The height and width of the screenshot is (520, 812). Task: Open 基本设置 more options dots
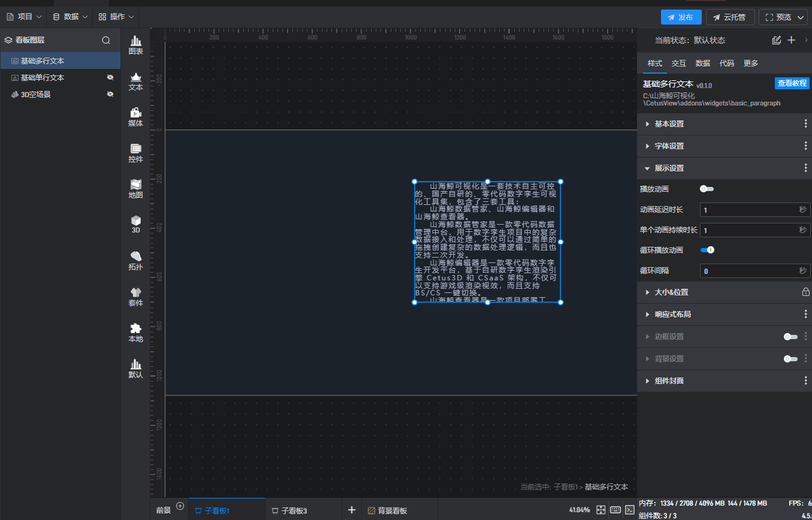pos(806,124)
